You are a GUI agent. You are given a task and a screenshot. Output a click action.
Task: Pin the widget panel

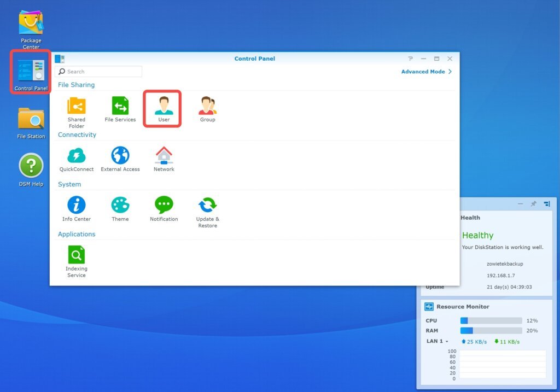(x=533, y=204)
